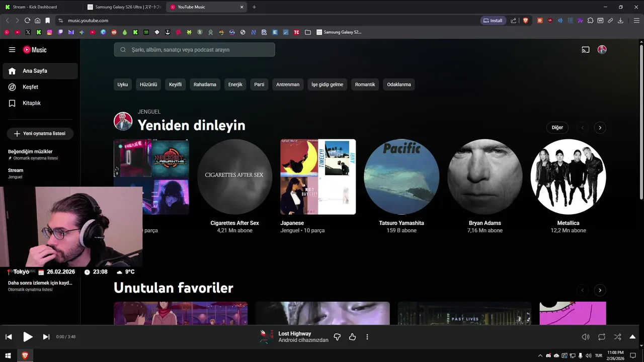Like Lost Highway with thumbs up
644x362 pixels.
point(352,337)
